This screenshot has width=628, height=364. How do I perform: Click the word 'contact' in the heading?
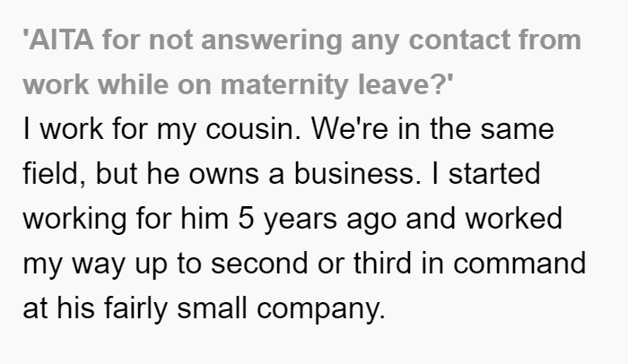[459, 40]
